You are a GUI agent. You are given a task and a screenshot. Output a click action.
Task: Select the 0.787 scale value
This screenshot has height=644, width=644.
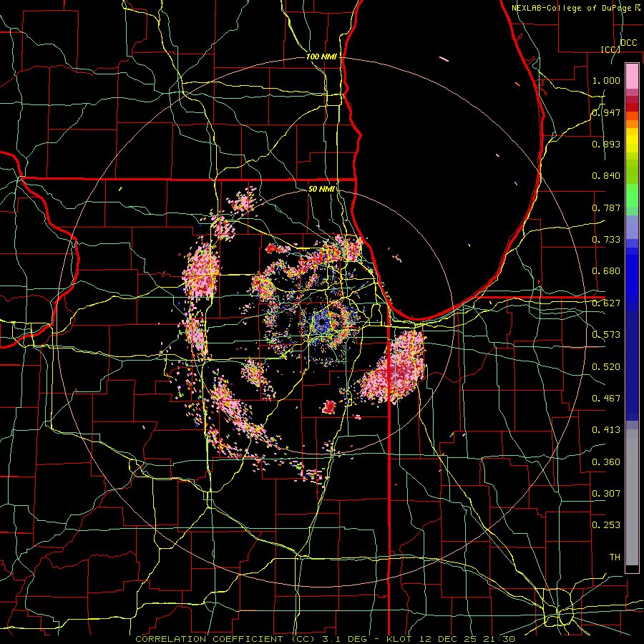pos(606,208)
